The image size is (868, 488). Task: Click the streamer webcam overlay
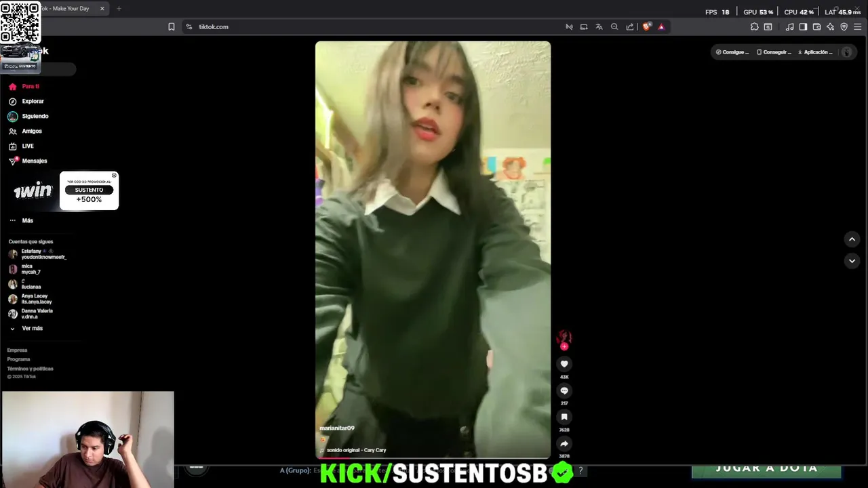click(87, 439)
